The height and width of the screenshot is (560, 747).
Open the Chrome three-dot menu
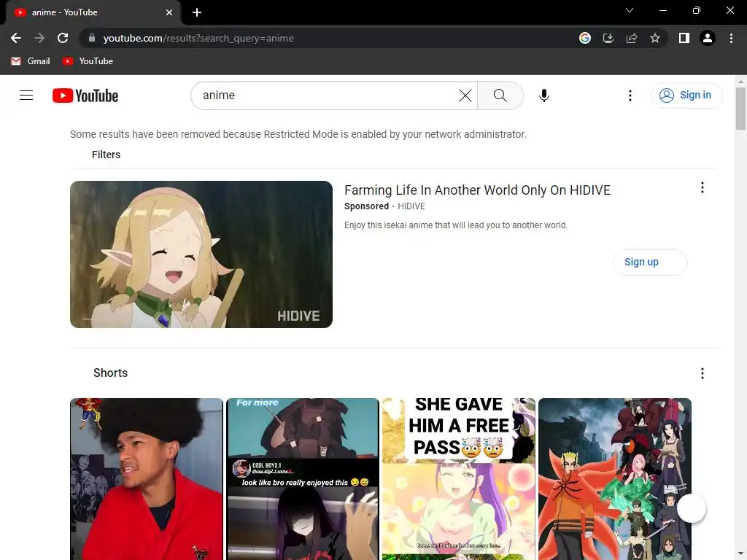(731, 38)
